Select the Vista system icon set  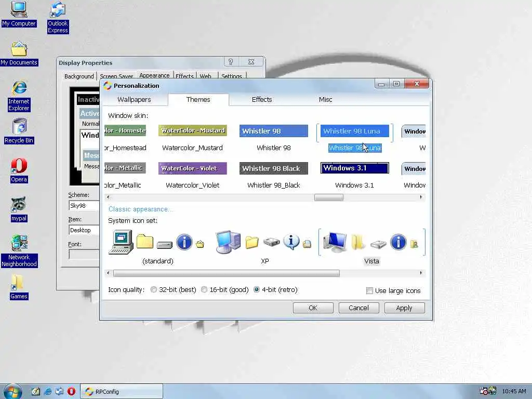click(x=371, y=247)
